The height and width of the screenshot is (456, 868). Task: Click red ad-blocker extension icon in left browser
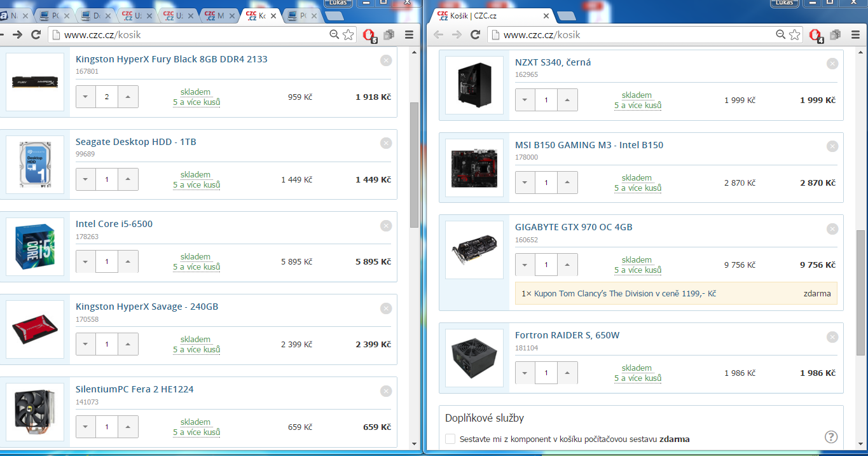pyautogui.click(x=369, y=35)
